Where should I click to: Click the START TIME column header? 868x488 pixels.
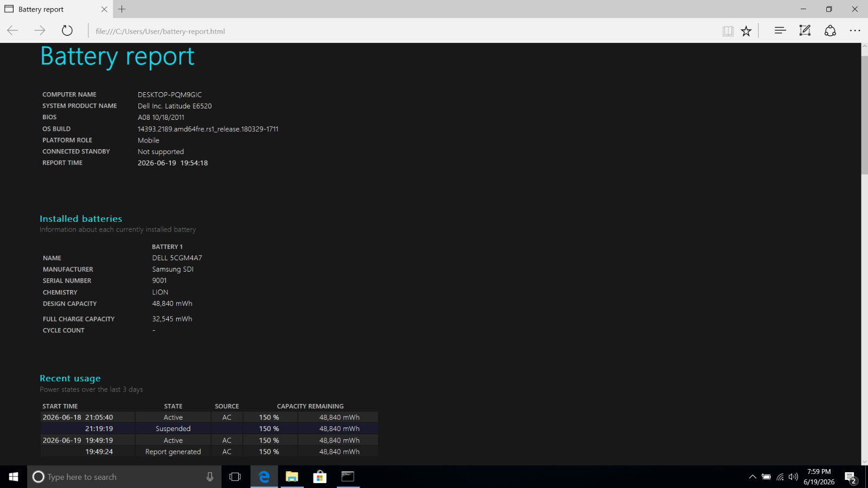pos(60,406)
